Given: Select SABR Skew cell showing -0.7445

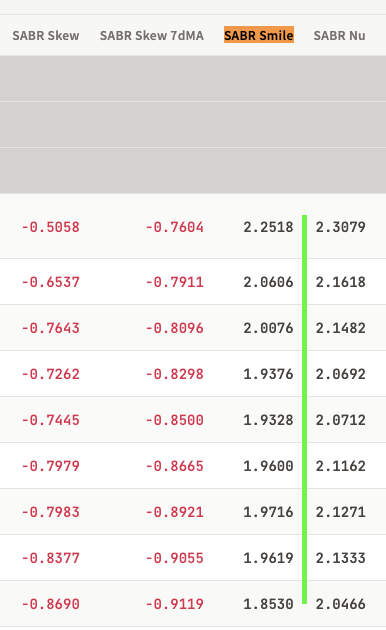Looking at the screenshot, I should (51, 420).
